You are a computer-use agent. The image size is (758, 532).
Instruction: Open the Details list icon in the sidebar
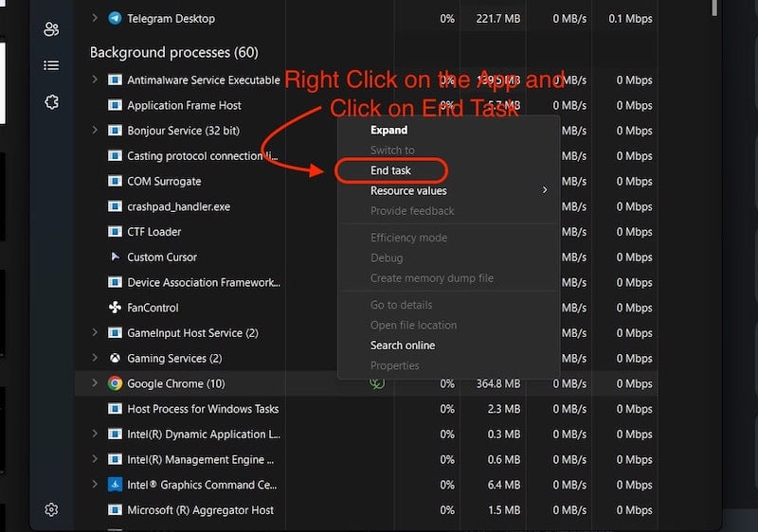click(x=51, y=65)
